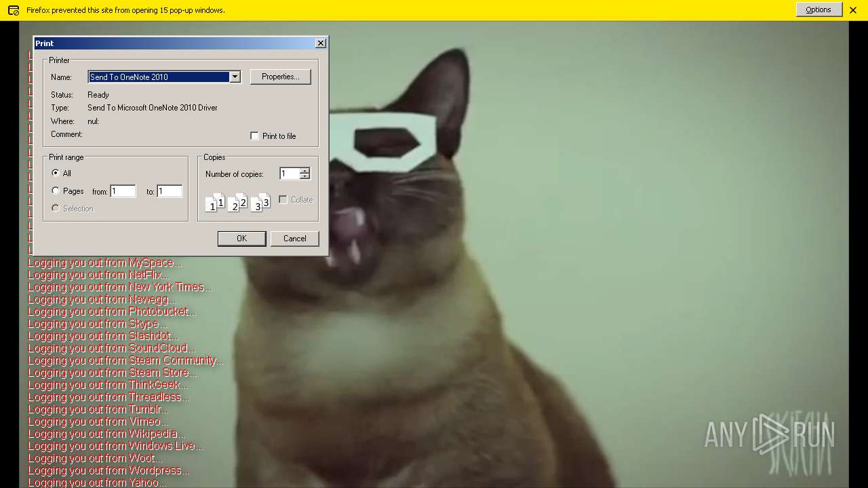This screenshot has width=868, height=488.
Task: Click the popup blocked icon in notification bar
Action: point(13,10)
